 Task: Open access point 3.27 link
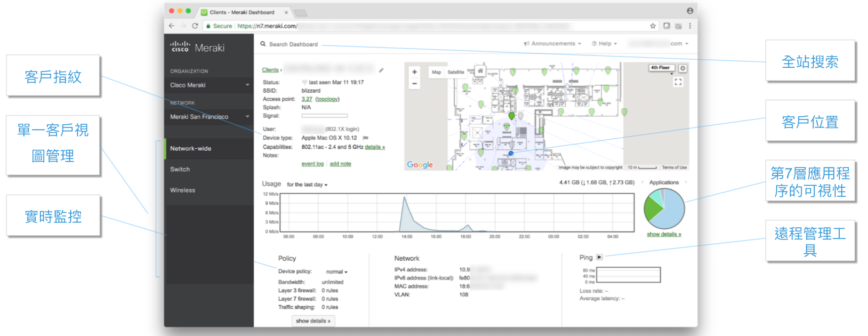307,99
